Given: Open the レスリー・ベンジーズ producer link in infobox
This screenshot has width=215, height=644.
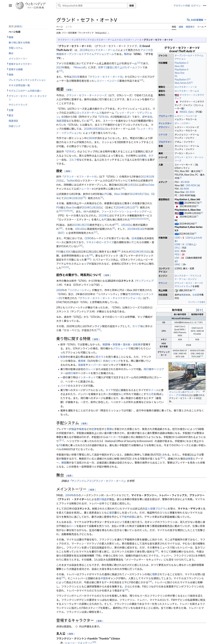Looking at the screenshot, I should pyautogui.click(x=186, y=116).
